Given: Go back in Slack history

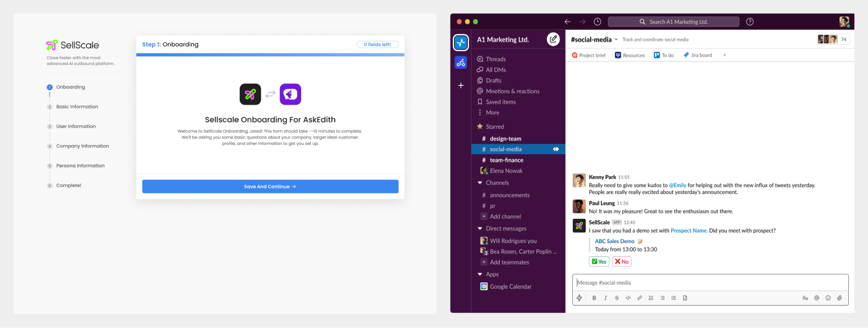Looking at the screenshot, I should [x=567, y=21].
